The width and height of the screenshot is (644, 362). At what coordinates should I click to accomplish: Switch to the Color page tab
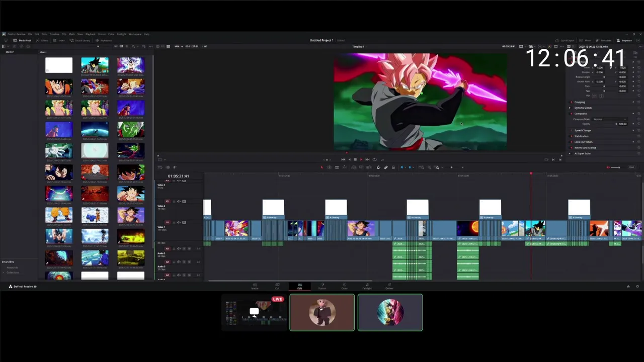pos(344,286)
